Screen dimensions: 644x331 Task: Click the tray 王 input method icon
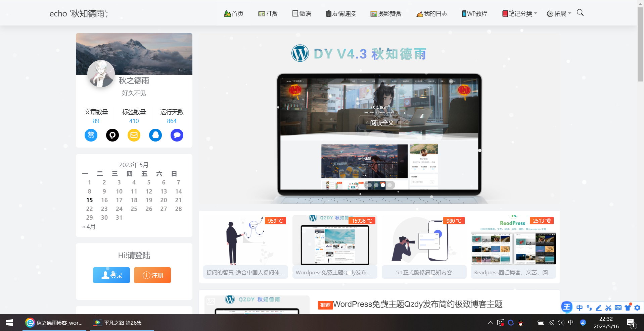[583, 323]
